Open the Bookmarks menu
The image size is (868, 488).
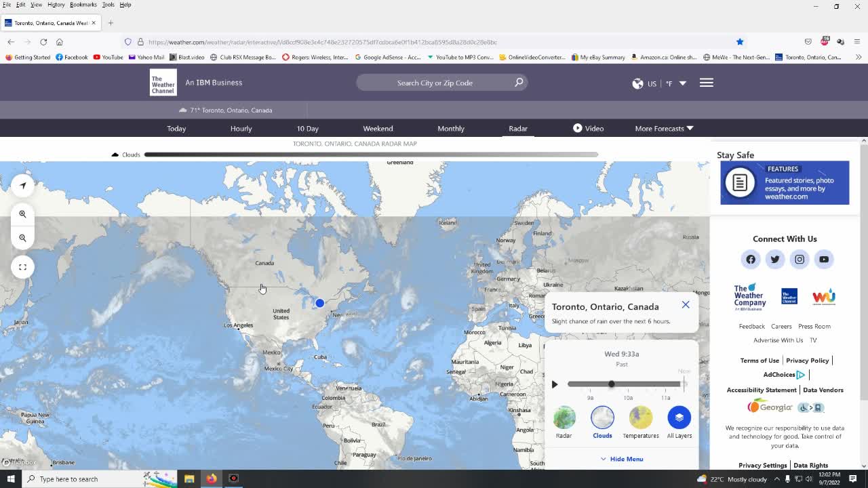83,5
